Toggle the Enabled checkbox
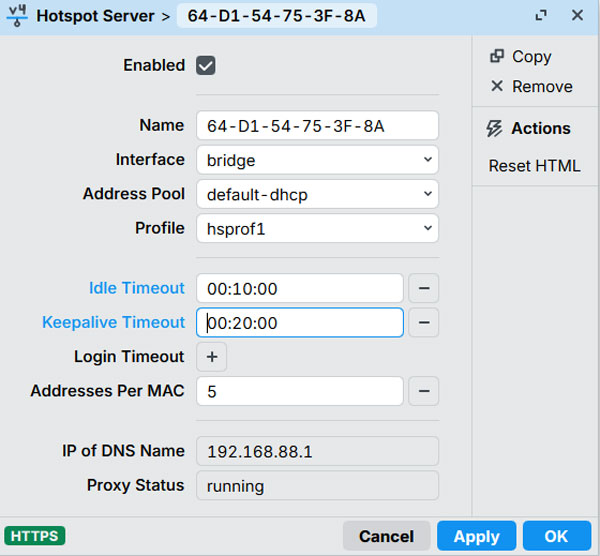This screenshot has width=600, height=556. pyautogui.click(x=206, y=66)
